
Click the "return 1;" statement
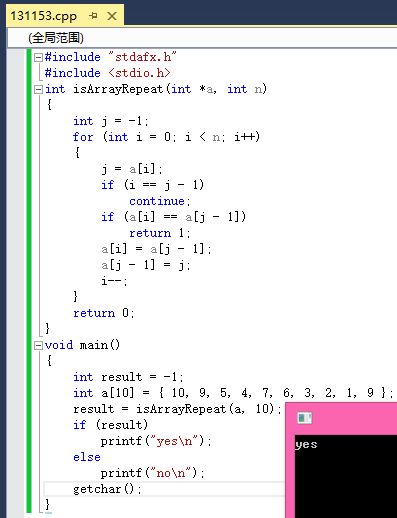(160, 233)
